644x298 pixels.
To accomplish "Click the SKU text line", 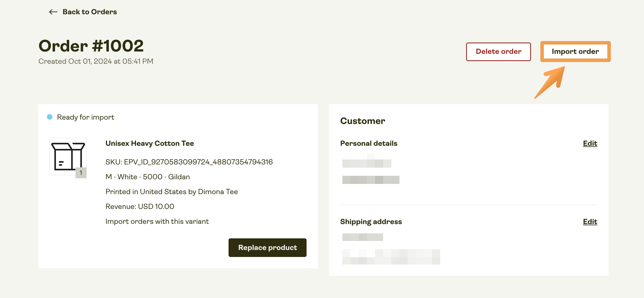I will [x=189, y=162].
